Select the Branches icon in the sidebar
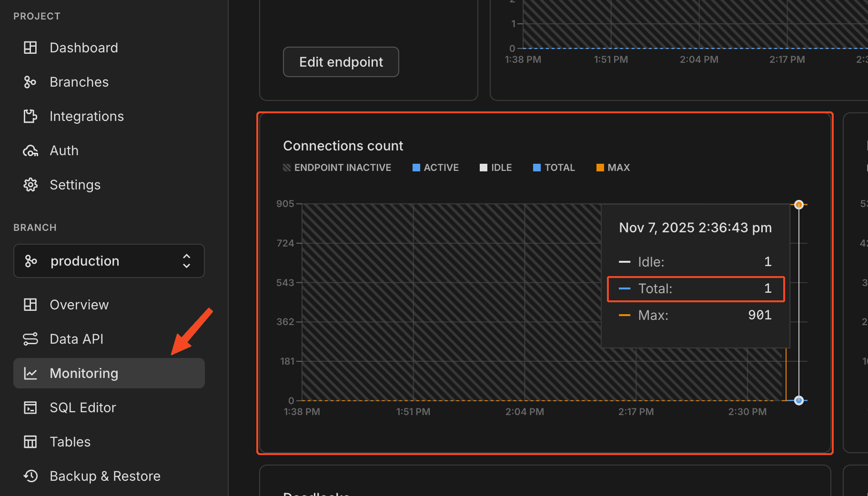The image size is (868, 496). click(x=30, y=82)
